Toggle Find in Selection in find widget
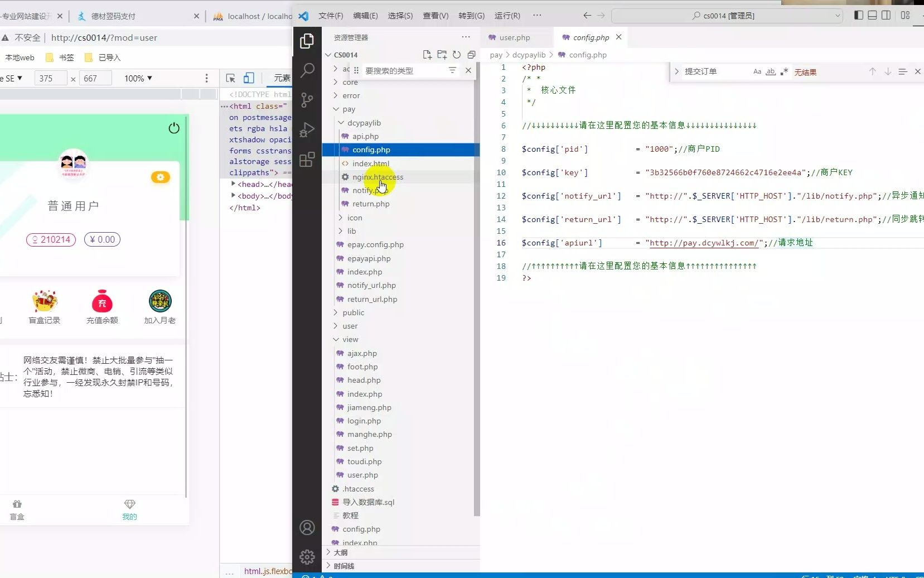Image resolution: width=924 pixels, height=578 pixels. tap(903, 71)
